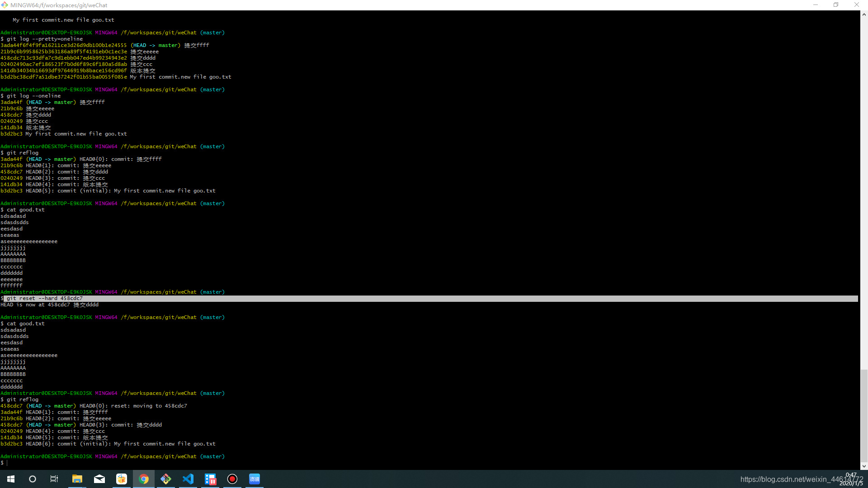Click the terminal scrollbar down arrow
Screen dimensions: 868x488
864,466
